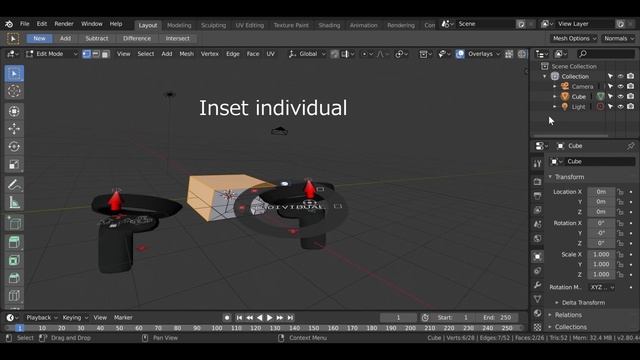
Task: Play the animation forward
Action: 270,318
